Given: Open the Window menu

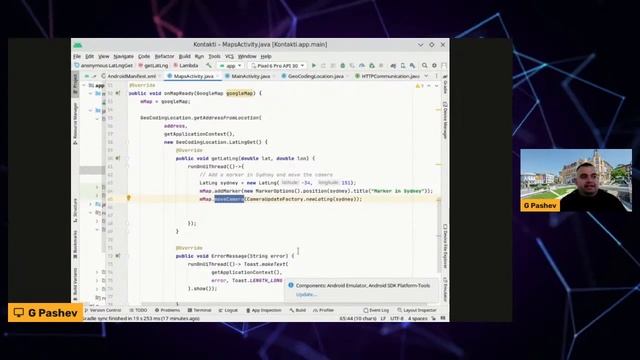Looking at the screenshot, I should 247,56.
